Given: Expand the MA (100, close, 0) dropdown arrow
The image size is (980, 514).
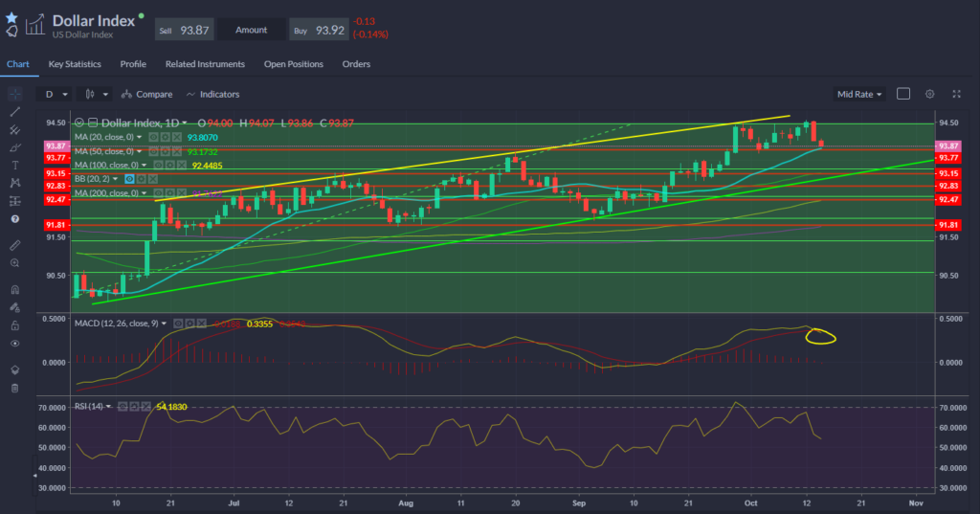Looking at the screenshot, I should click(x=145, y=165).
